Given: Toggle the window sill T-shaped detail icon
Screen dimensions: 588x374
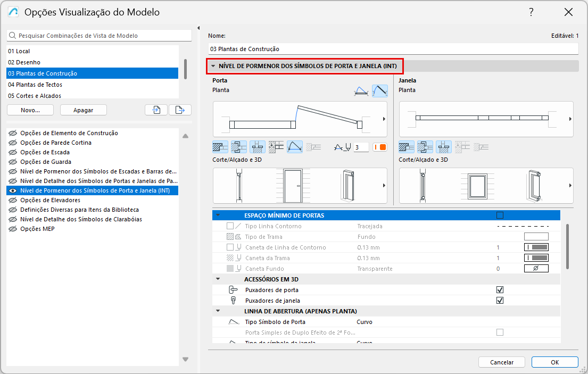Looking at the screenshot, I should (444, 147).
